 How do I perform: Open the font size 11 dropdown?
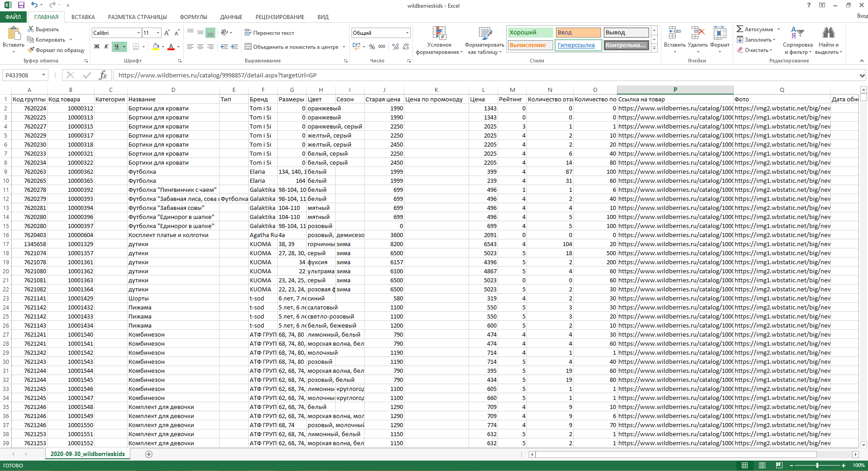(158, 33)
